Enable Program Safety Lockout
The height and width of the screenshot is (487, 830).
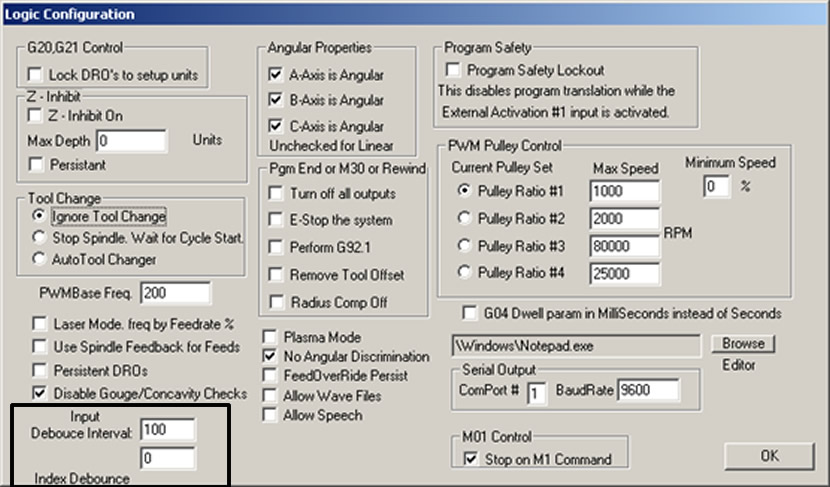(x=455, y=70)
